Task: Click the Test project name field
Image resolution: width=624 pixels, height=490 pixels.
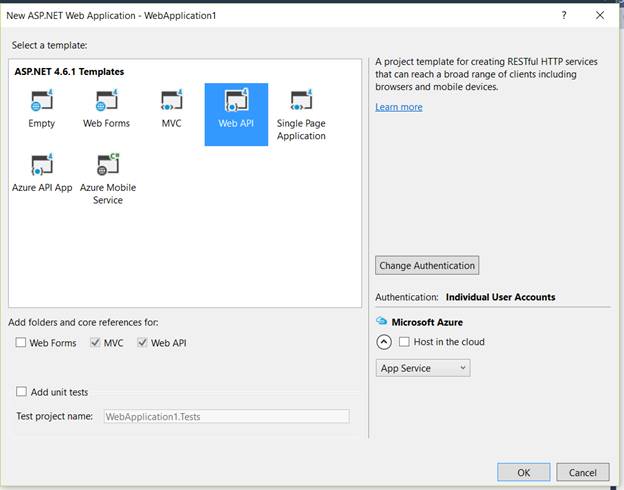Action: click(x=226, y=416)
